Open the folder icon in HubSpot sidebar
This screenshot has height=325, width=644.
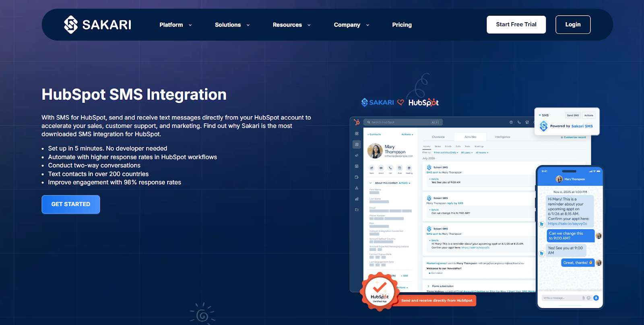(357, 210)
